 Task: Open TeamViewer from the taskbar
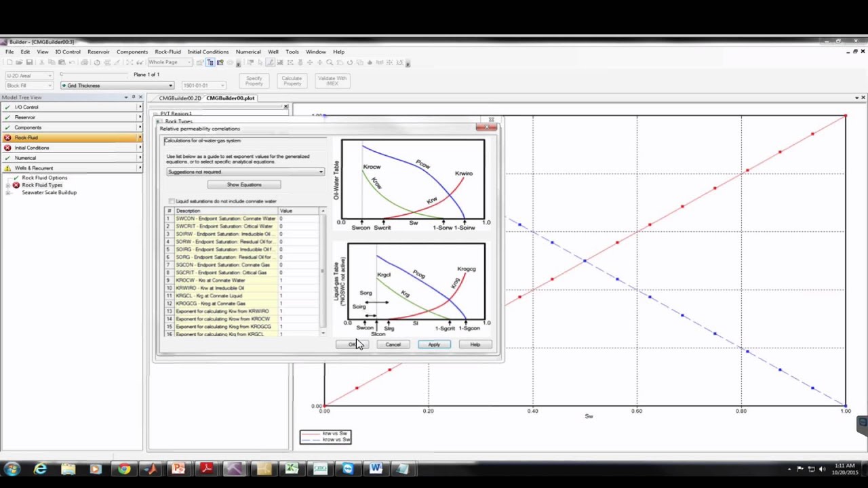[x=348, y=468]
